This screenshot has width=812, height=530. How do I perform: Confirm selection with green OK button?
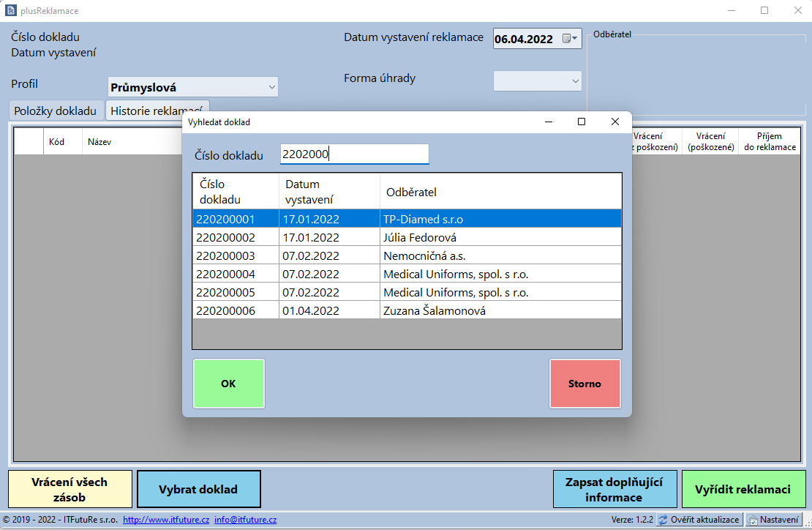click(228, 384)
